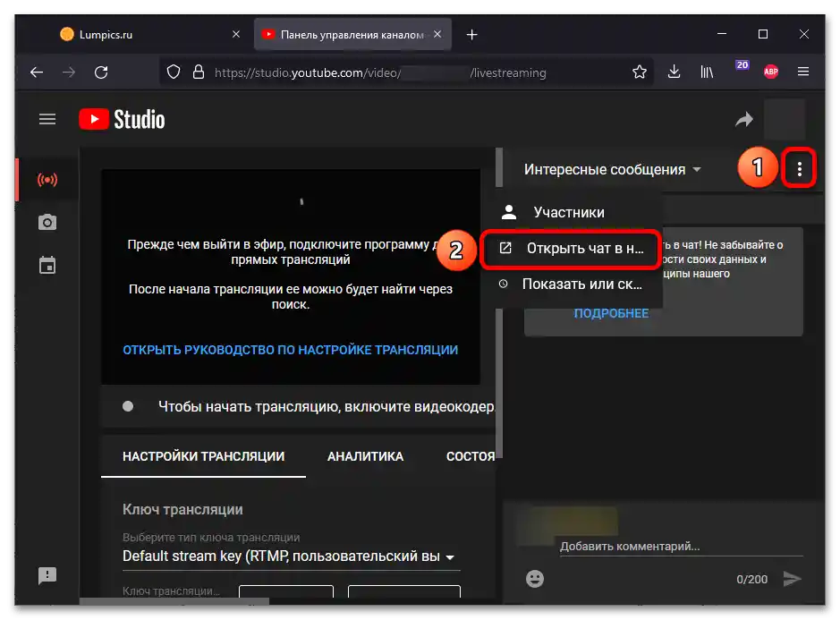Close the Lumpics.ru tab

tap(235, 34)
